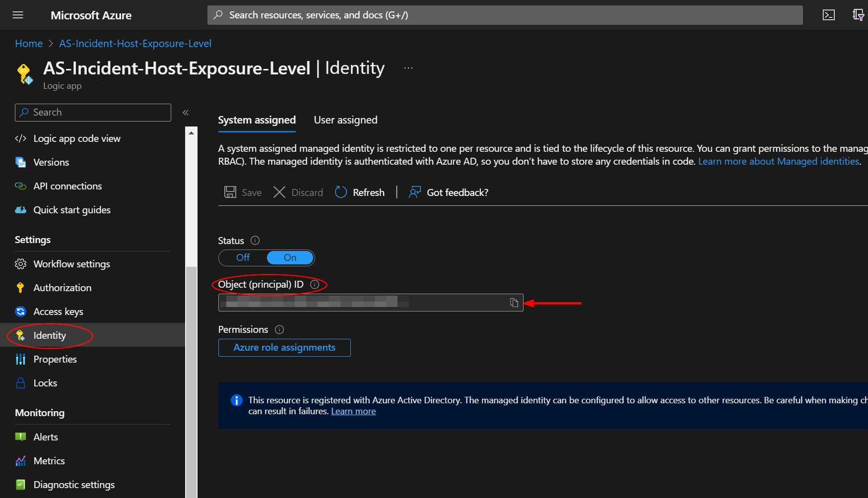Click the Save floppy disk icon
This screenshot has width=868, height=498.
(x=230, y=192)
